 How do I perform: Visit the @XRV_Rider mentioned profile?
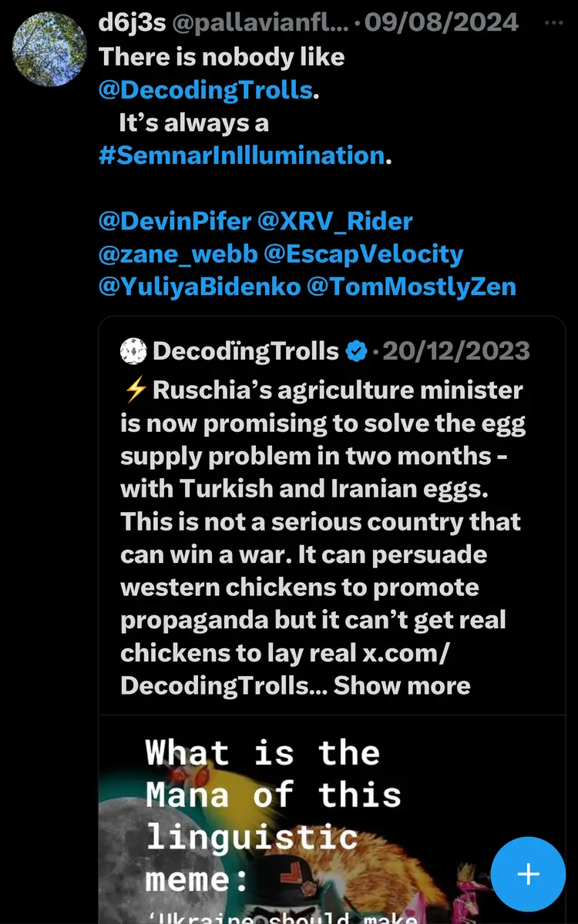(x=335, y=222)
